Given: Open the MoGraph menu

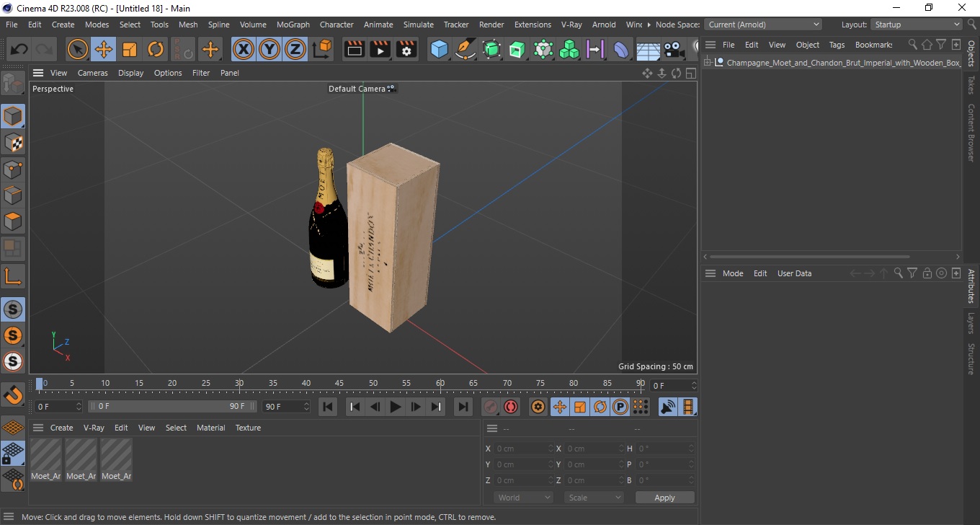Looking at the screenshot, I should pyautogui.click(x=293, y=25).
